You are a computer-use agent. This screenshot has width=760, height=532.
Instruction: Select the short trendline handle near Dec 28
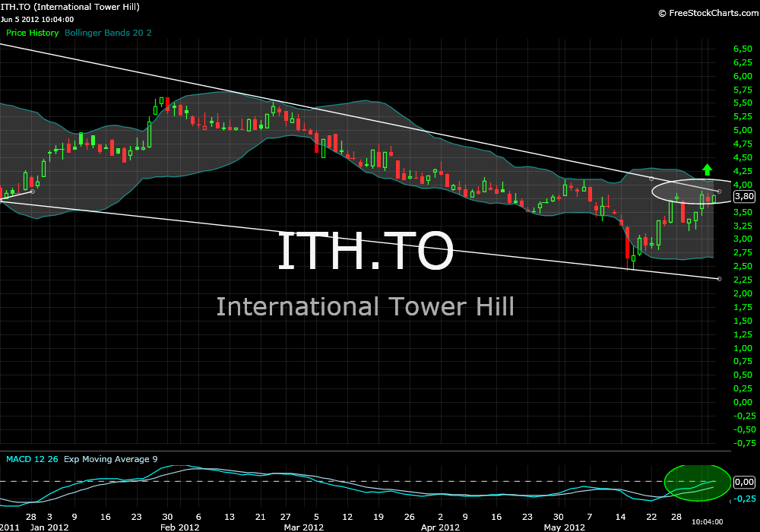point(33,192)
